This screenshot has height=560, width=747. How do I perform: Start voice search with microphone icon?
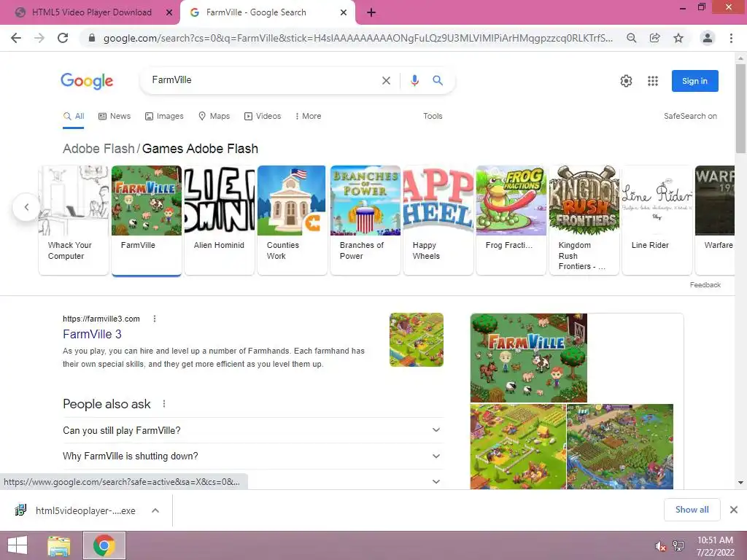click(x=414, y=80)
